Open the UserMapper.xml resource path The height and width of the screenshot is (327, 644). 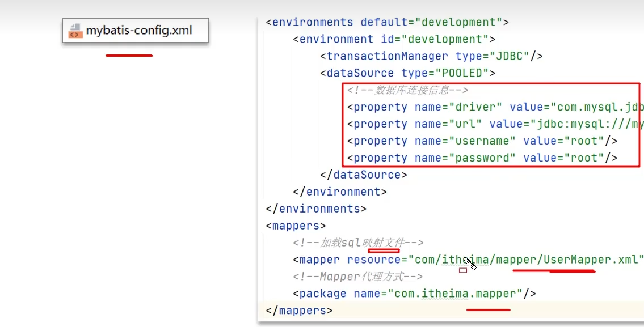pyautogui.click(x=526, y=260)
